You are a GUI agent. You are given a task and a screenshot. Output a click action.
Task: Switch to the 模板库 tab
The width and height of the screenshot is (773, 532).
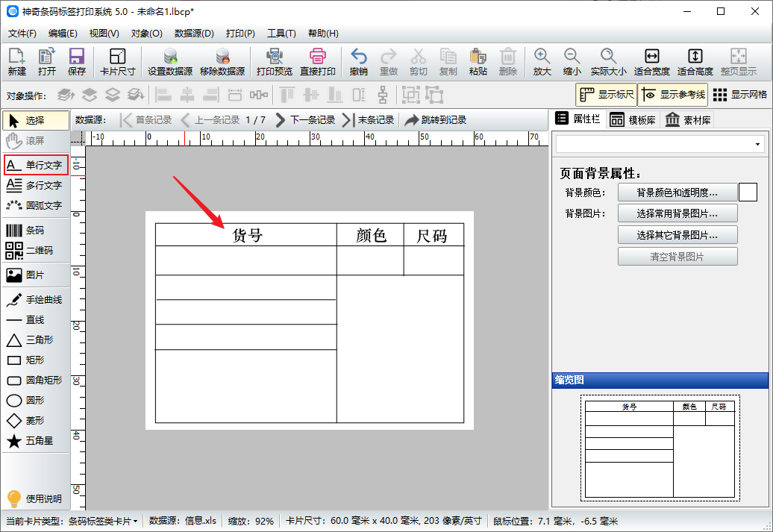coord(632,120)
